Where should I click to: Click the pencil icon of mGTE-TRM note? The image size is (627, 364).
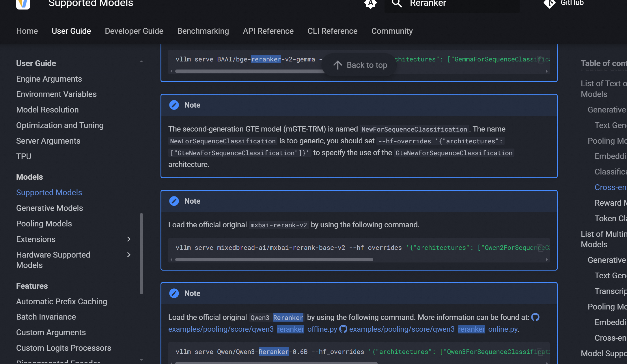(174, 105)
